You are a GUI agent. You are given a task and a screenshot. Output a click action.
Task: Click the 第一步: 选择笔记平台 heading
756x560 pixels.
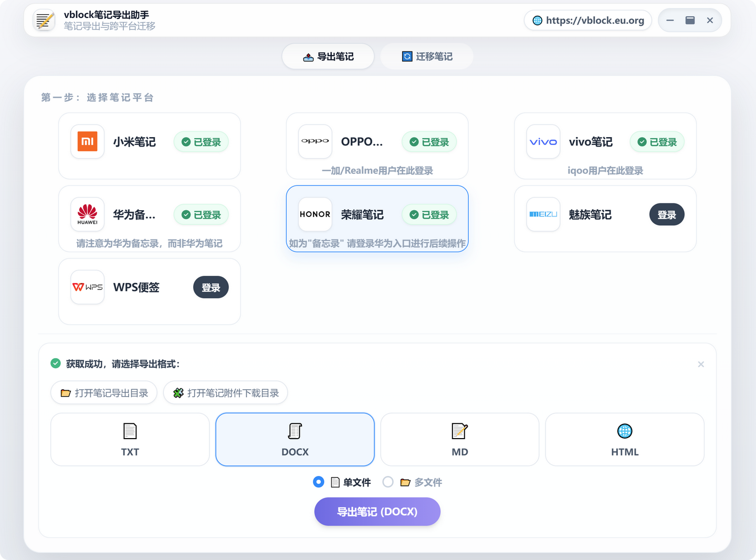(x=97, y=98)
